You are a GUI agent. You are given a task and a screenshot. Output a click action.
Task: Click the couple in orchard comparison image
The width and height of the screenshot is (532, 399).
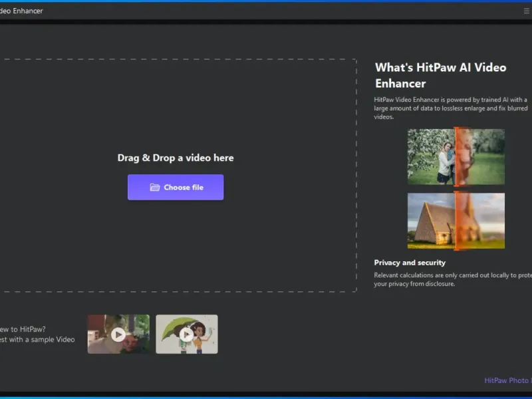point(456,157)
